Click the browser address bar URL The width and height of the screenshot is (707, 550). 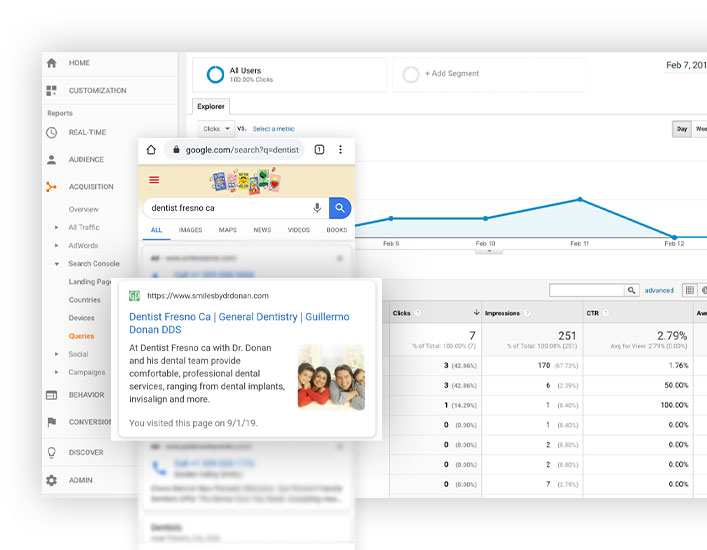pyautogui.click(x=242, y=150)
